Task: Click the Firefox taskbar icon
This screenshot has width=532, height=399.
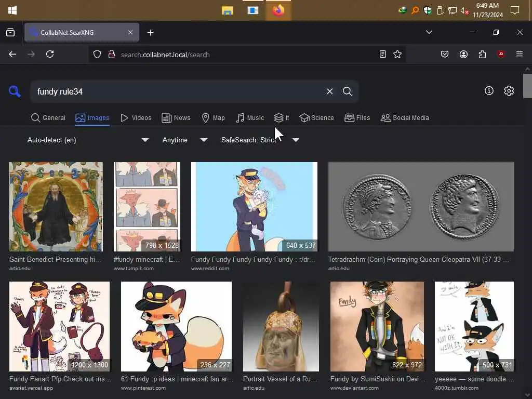Action: (x=278, y=10)
